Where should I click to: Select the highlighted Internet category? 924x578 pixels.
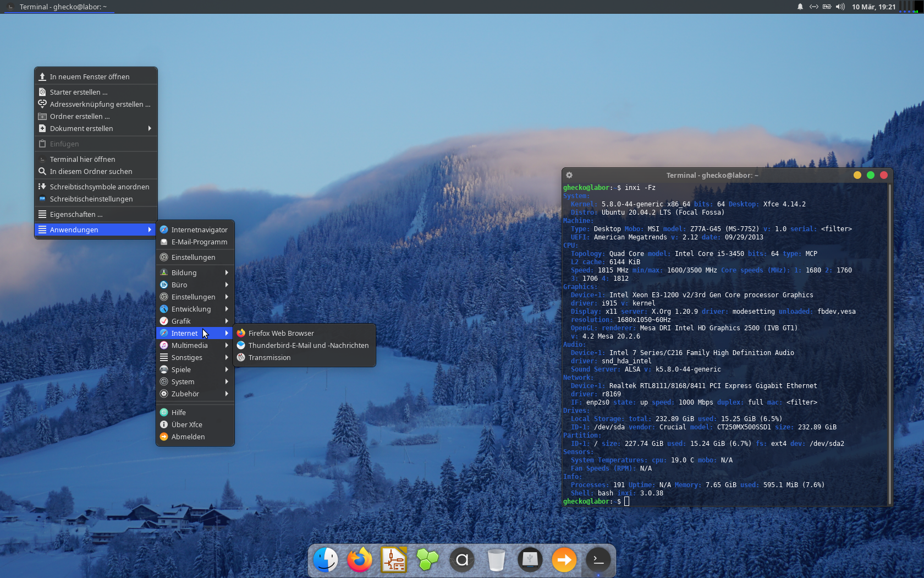click(x=195, y=333)
